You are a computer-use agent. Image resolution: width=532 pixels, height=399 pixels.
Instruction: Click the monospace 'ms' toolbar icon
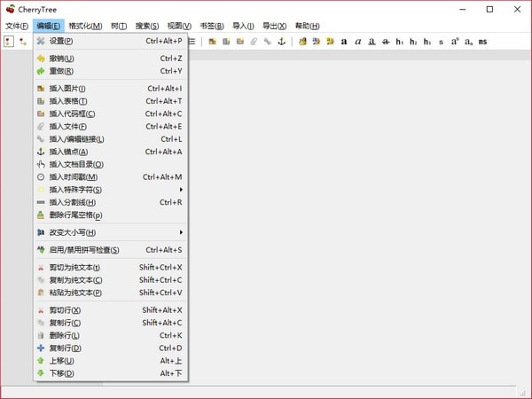pos(482,42)
